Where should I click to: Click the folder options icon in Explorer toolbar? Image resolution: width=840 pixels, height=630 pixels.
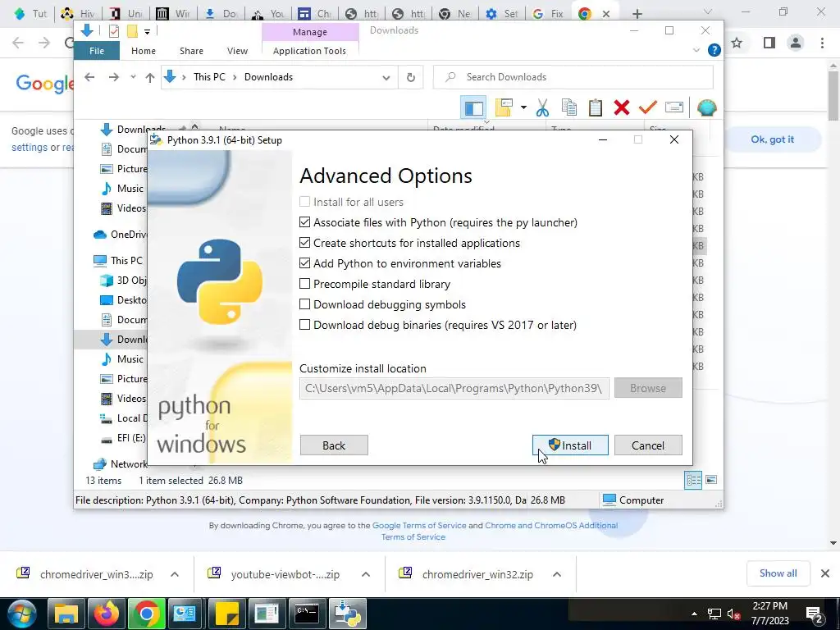tap(504, 107)
